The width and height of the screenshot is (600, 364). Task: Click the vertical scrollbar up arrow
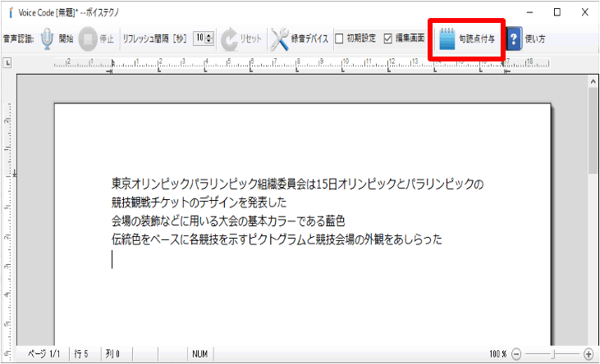tap(593, 81)
